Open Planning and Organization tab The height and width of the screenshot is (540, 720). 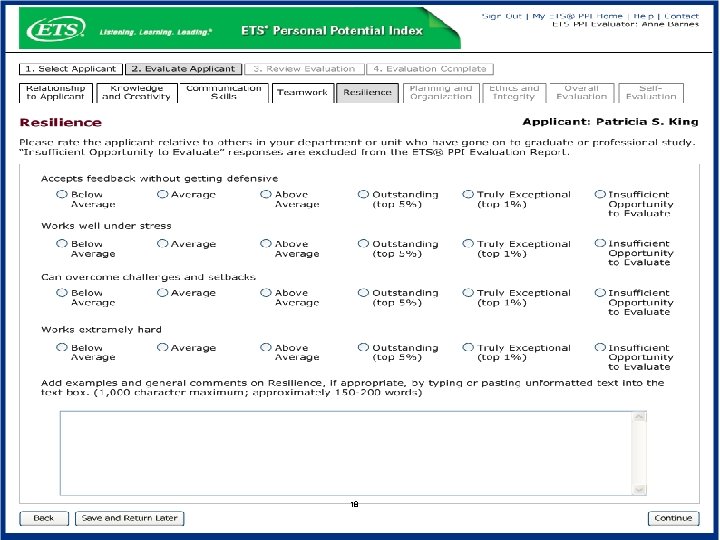coord(441,93)
